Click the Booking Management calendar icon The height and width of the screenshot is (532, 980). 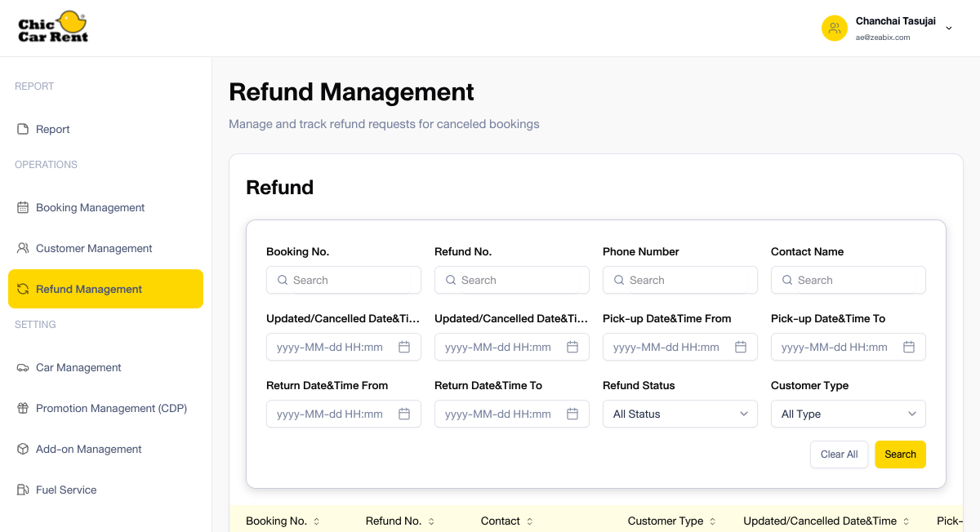click(x=23, y=207)
